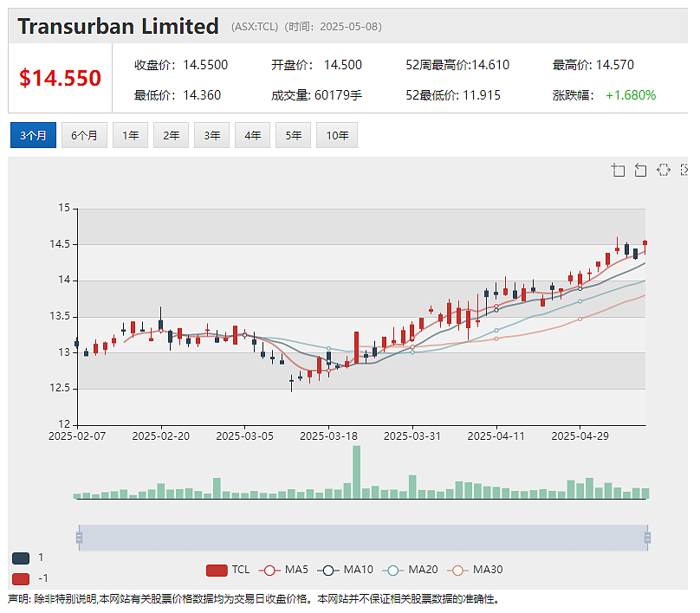The image size is (700, 613).
Task: Click the 12.5 y-axis label
Action: pos(60,388)
